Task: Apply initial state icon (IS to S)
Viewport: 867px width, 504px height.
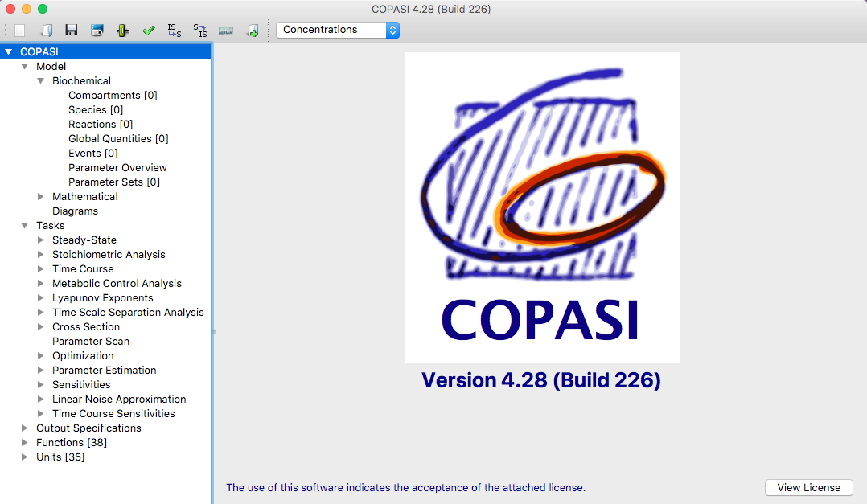Action: pyautogui.click(x=175, y=31)
